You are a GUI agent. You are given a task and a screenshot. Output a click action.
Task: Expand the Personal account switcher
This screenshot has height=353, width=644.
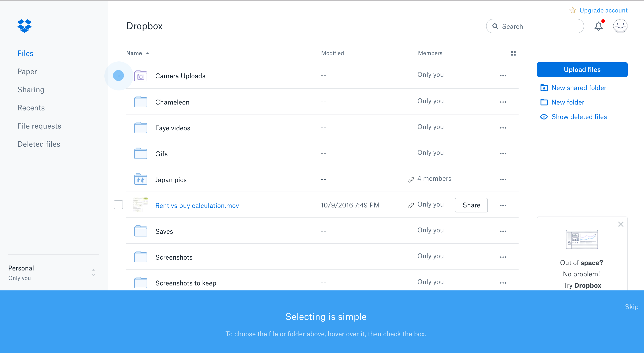tap(93, 272)
